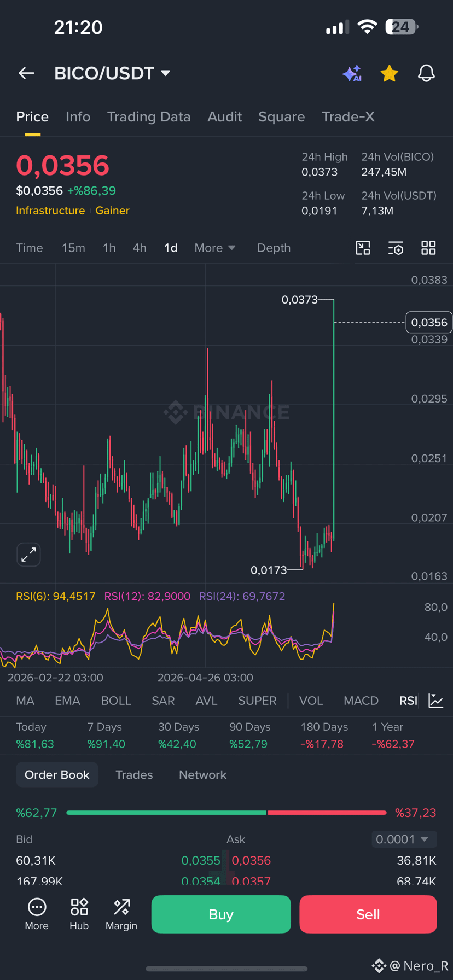Switch to the Audit tab
The width and height of the screenshot is (453, 980).
pyautogui.click(x=224, y=116)
